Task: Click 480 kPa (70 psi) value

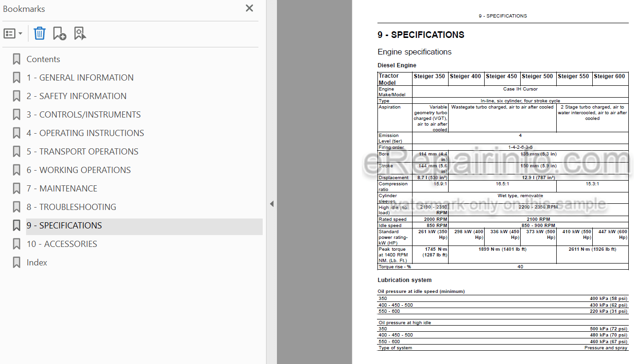Action: click(608, 335)
